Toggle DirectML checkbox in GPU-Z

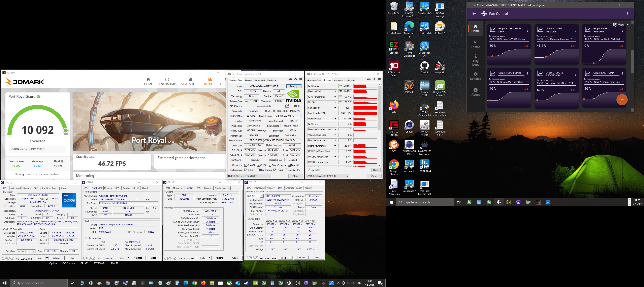click(x=289, y=165)
